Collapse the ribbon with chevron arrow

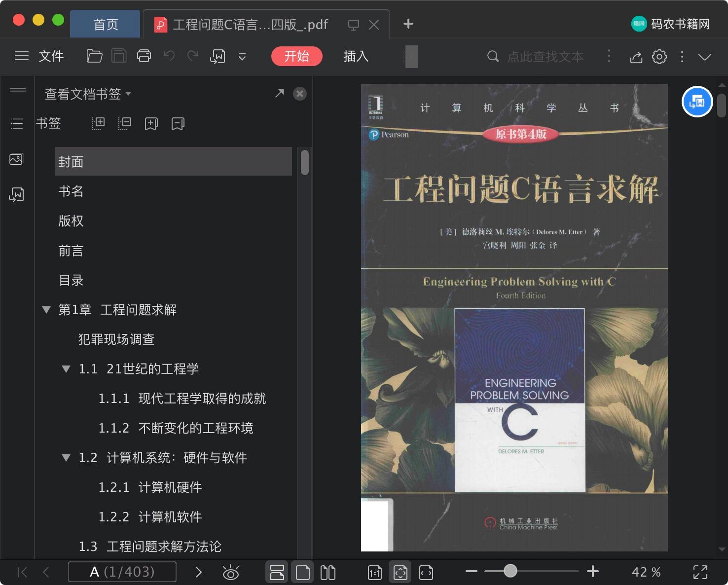pos(705,57)
